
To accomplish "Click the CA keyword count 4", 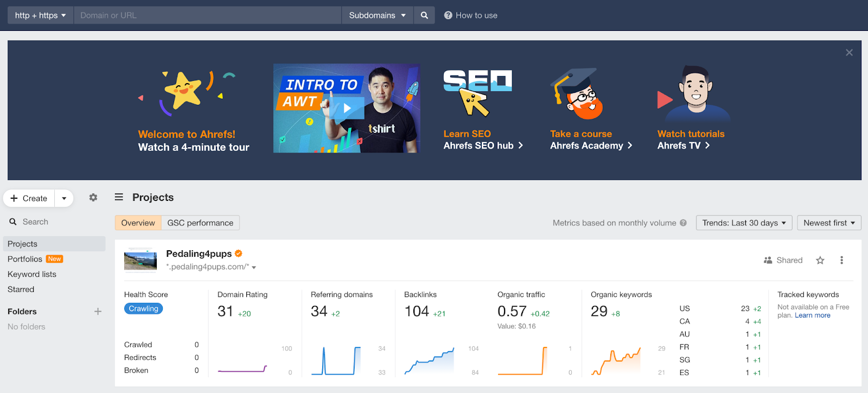I will pyautogui.click(x=747, y=321).
